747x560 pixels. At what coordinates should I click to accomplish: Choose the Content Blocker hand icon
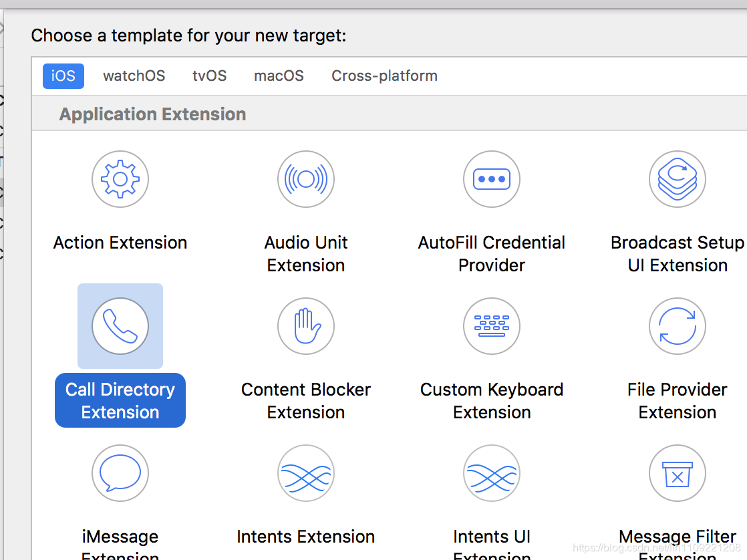pyautogui.click(x=306, y=326)
